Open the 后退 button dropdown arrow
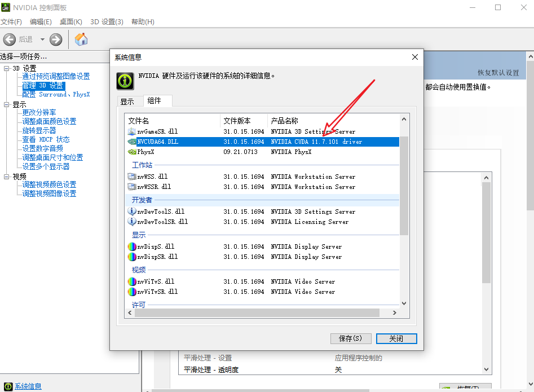534x392 pixels. point(42,39)
